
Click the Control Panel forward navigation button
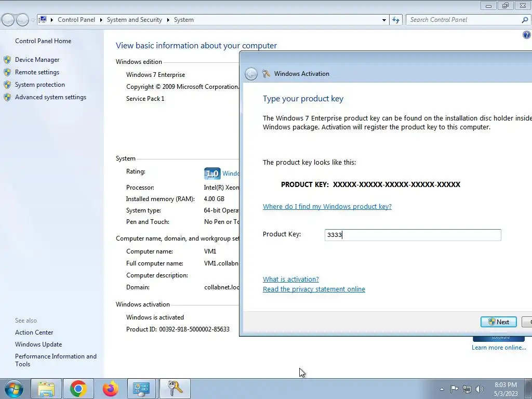point(22,20)
